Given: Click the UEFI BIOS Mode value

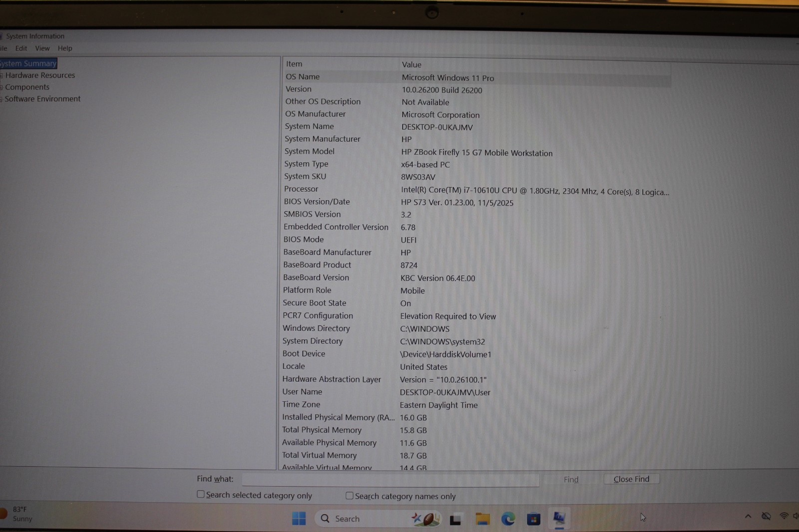Looking at the screenshot, I should pos(408,240).
